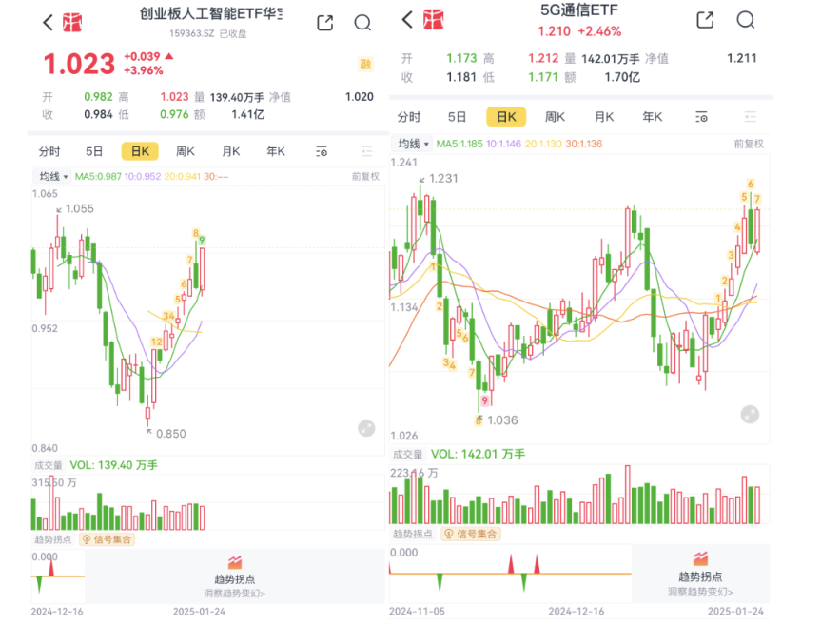821x644 pixels.
Task: Open the 均线 dropdown in left chart
Action: [53, 176]
